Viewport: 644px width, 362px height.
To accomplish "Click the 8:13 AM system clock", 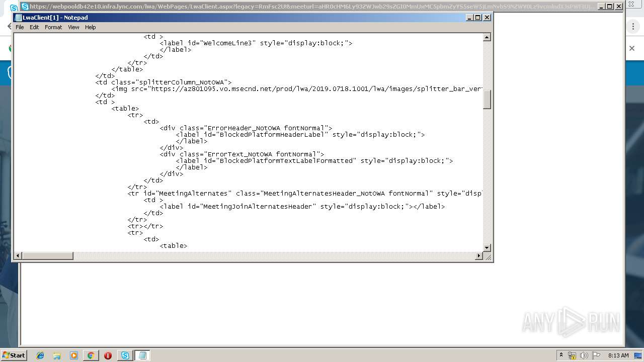I will click(x=618, y=355).
